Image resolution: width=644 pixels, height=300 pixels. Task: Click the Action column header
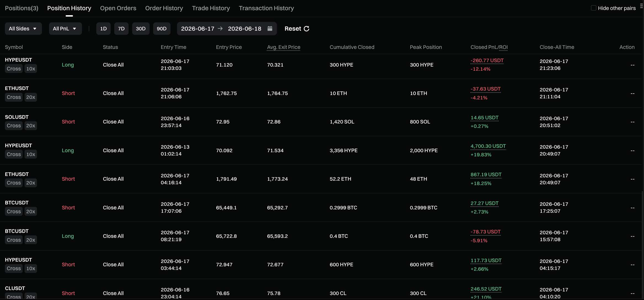point(627,47)
